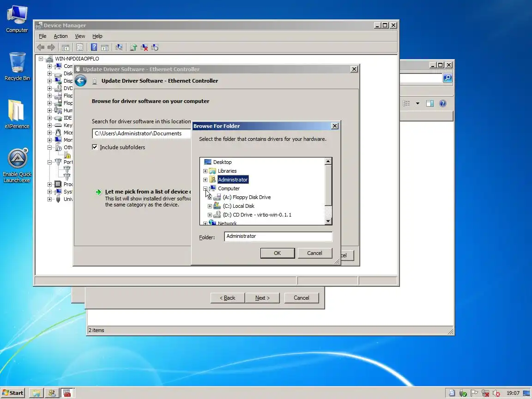The height and width of the screenshot is (399, 532).
Task: Toggle Show/Hide Console Tree toolbar icon
Action: tap(66, 48)
